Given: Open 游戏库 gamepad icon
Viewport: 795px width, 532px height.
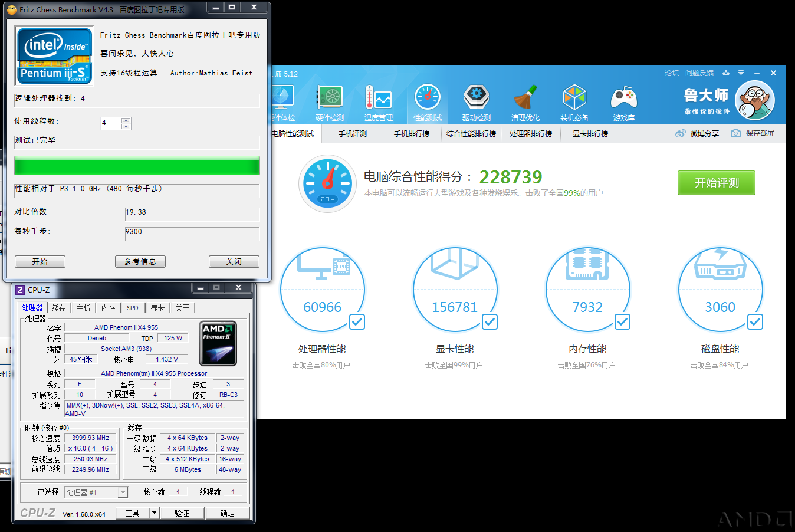Looking at the screenshot, I should [623, 103].
